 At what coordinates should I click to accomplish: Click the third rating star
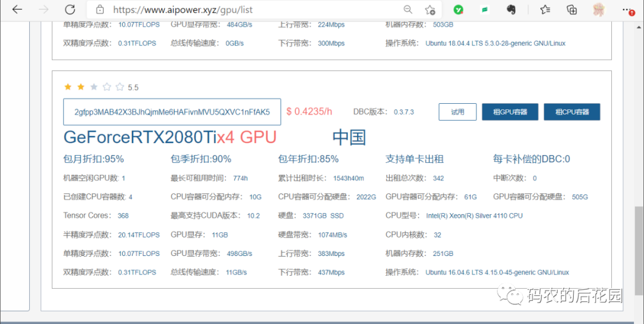[94, 87]
